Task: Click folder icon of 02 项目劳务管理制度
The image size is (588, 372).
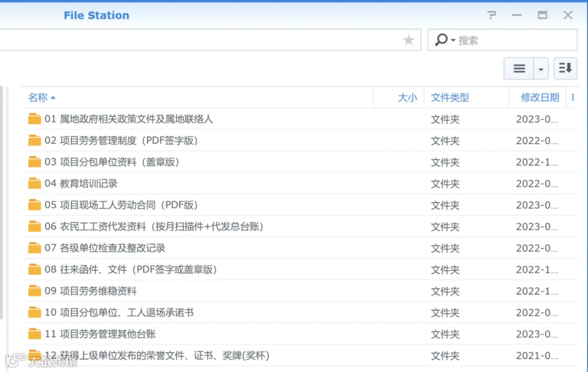Action: 35,140
